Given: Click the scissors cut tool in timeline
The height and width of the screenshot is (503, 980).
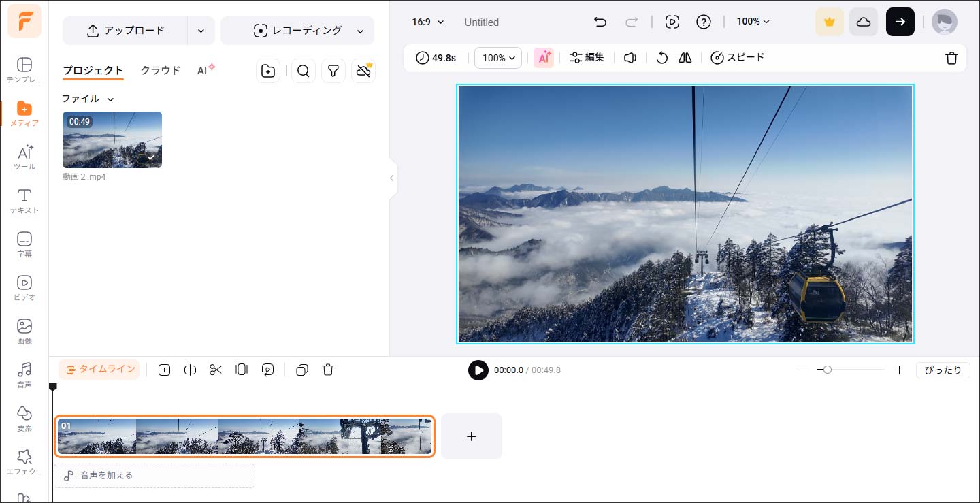Looking at the screenshot, I should 216,370.
